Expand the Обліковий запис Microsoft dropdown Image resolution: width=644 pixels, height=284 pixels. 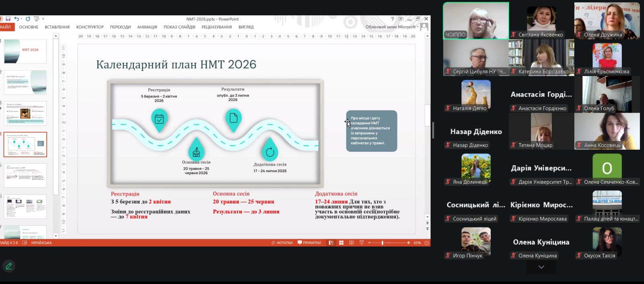pyautogui.click(x=417, y=27)
